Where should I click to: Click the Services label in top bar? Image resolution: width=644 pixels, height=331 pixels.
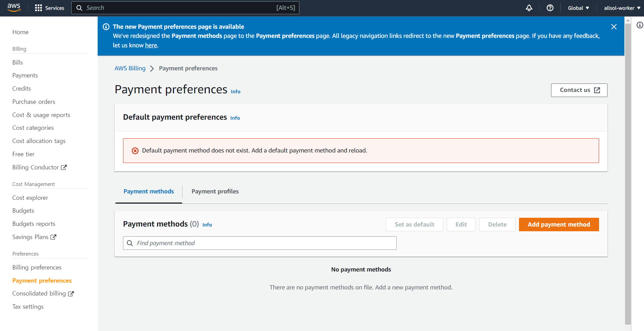tap(55, 8)
